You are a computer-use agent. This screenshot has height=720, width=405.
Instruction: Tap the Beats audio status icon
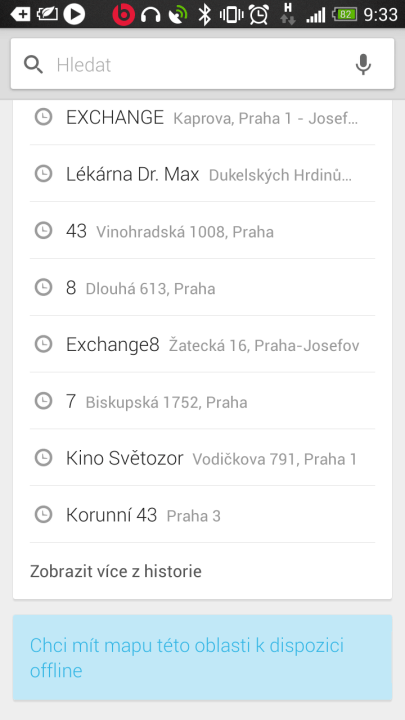click(124, 14)
